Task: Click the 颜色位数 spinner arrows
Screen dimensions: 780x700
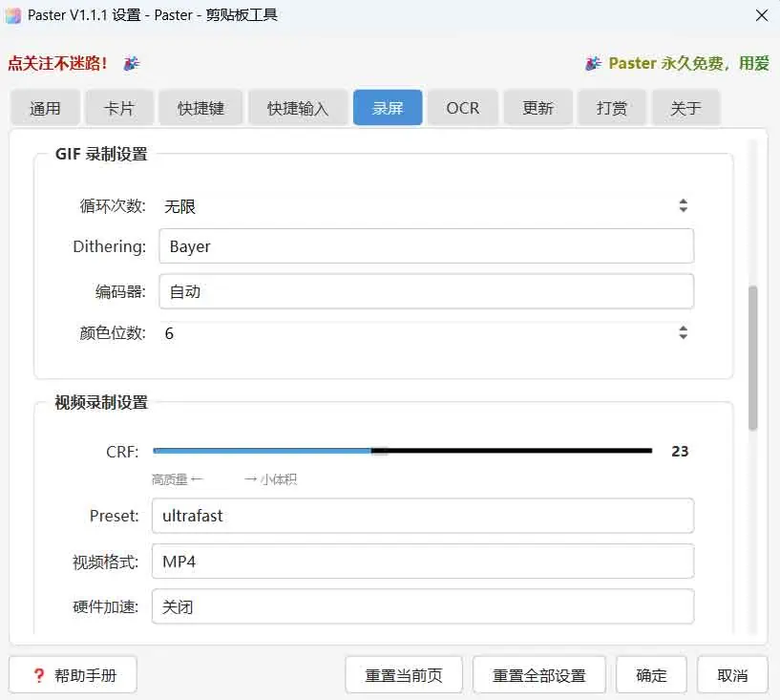Action: click(x=683, y=332)
